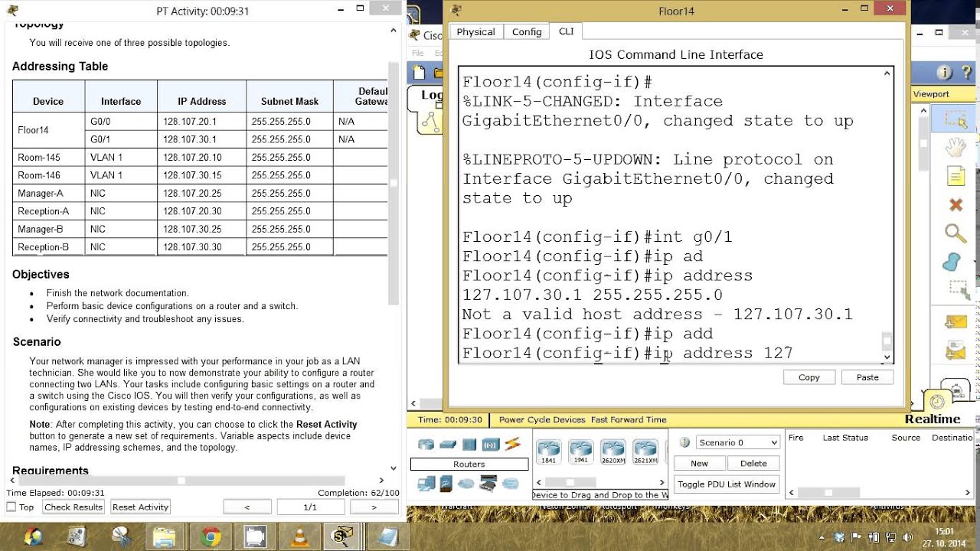
Task: Switch to the Config tab
Action: point(527,31)
